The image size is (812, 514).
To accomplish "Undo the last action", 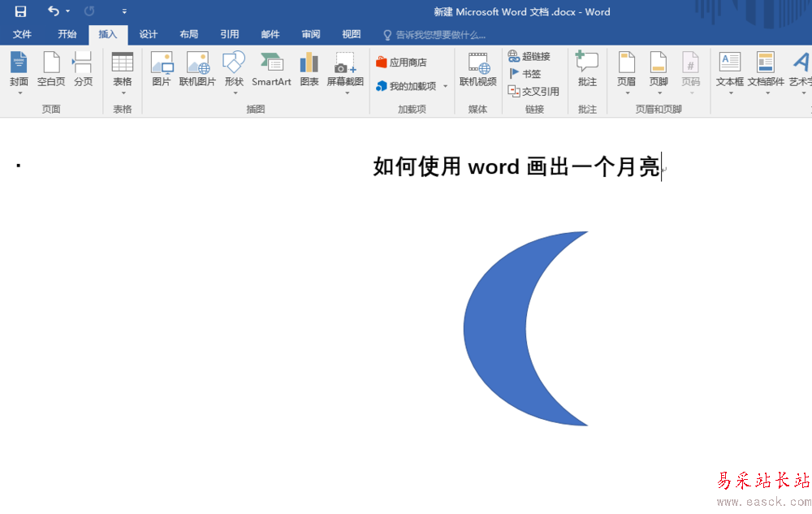I will [x=54, y=11].
